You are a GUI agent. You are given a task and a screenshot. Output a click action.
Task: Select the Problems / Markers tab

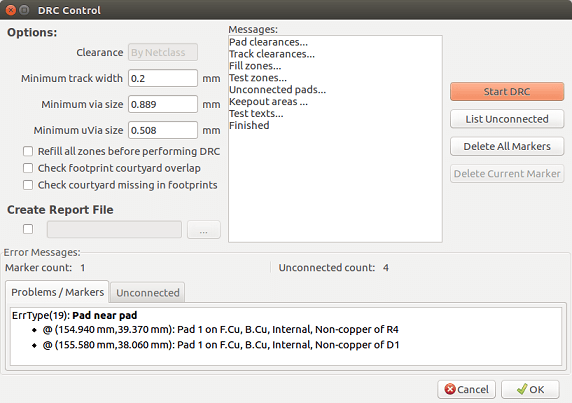pyautogui.click(x=57, y=292)
